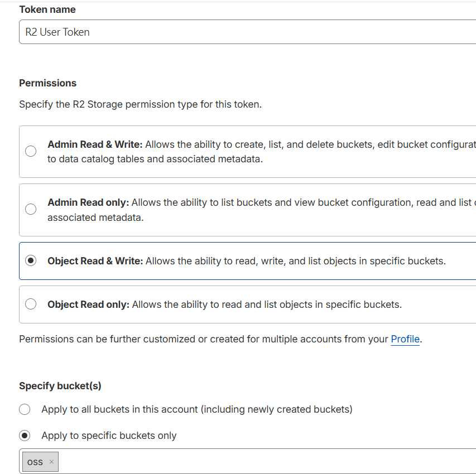Open the Profile link
476x474 pixels.
click(405, 339)
